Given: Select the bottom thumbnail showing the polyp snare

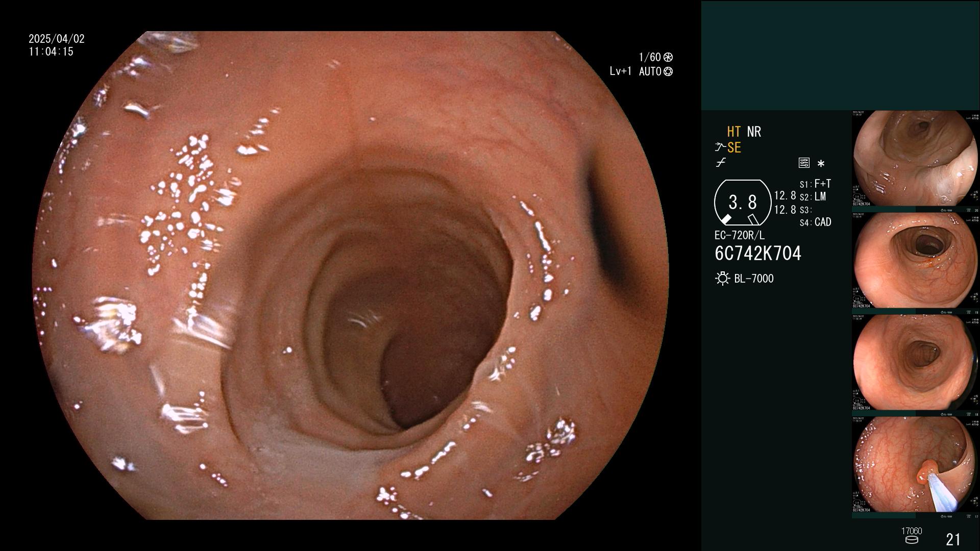Looking at the screenshot, I should (916, 465).
